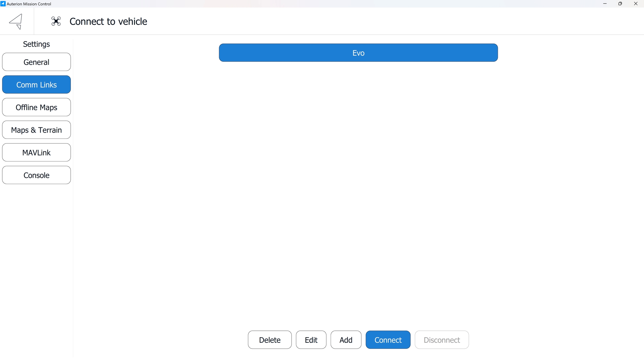This screenshot has width=644, height=362.
Task: Open the Offline Maps settings
Action: (36, 107)
